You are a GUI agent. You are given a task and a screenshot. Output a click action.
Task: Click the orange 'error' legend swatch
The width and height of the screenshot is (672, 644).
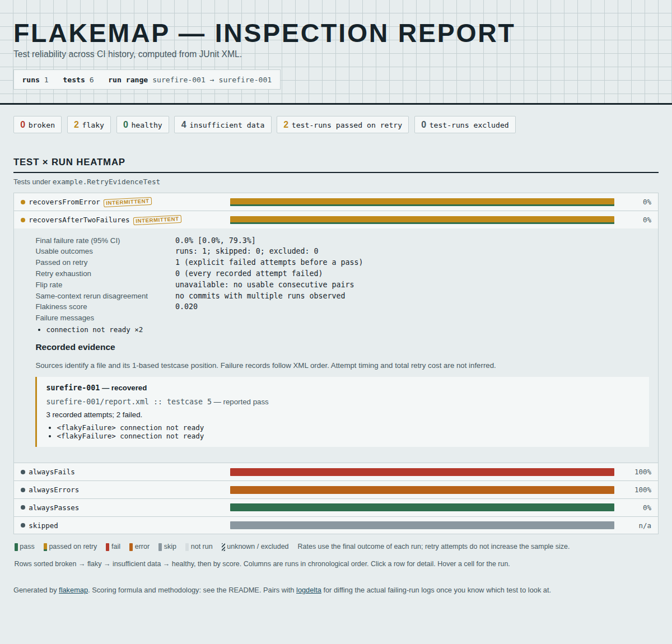(x=131, y=547)
